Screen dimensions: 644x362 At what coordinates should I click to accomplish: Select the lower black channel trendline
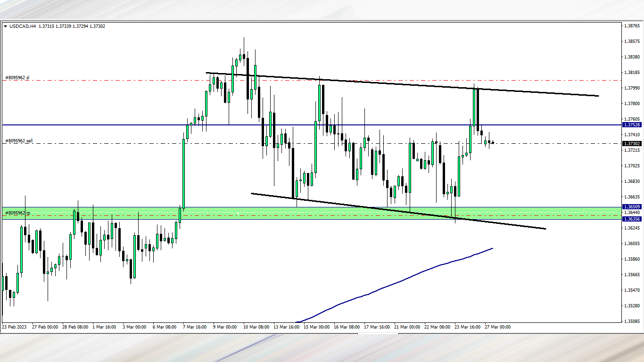pos(398,211)
